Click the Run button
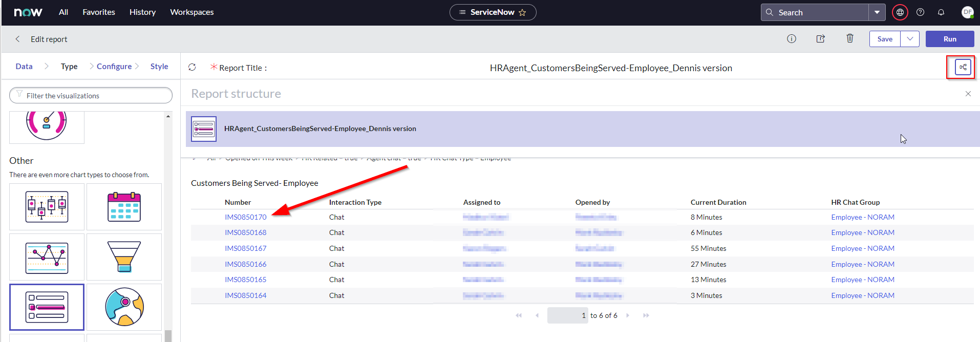This screenshot has height=342, width=980. (x=950, y=39)
